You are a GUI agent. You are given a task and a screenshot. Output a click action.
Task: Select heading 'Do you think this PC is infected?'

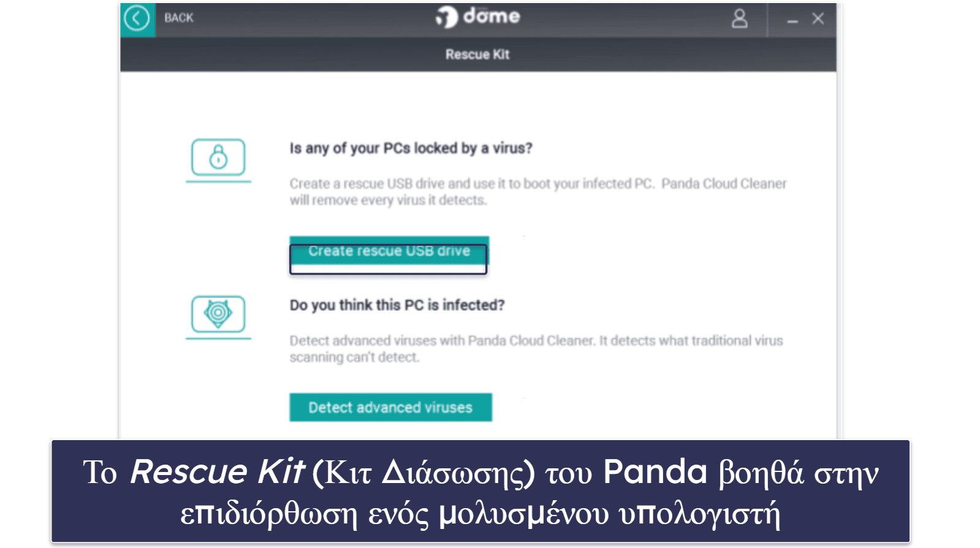coord(397,305)
